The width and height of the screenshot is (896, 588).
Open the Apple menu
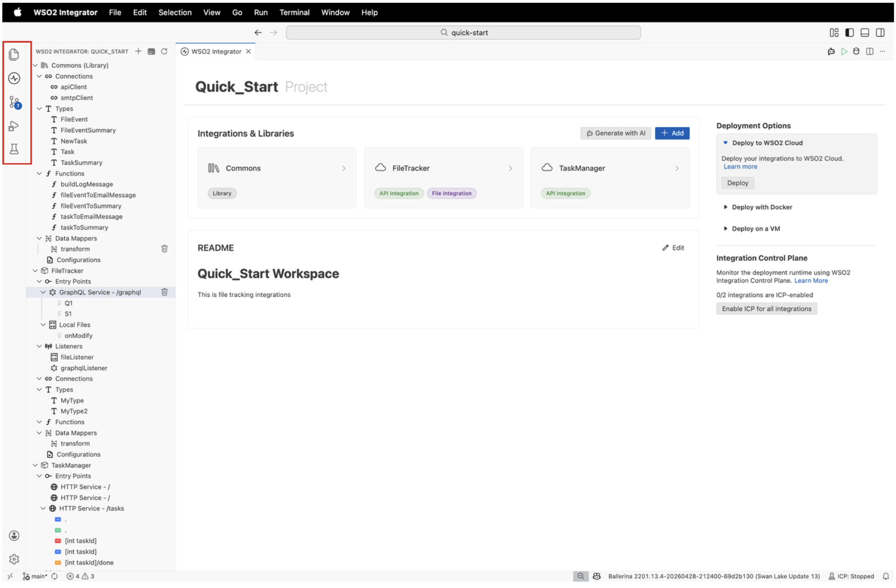(17, 12)
